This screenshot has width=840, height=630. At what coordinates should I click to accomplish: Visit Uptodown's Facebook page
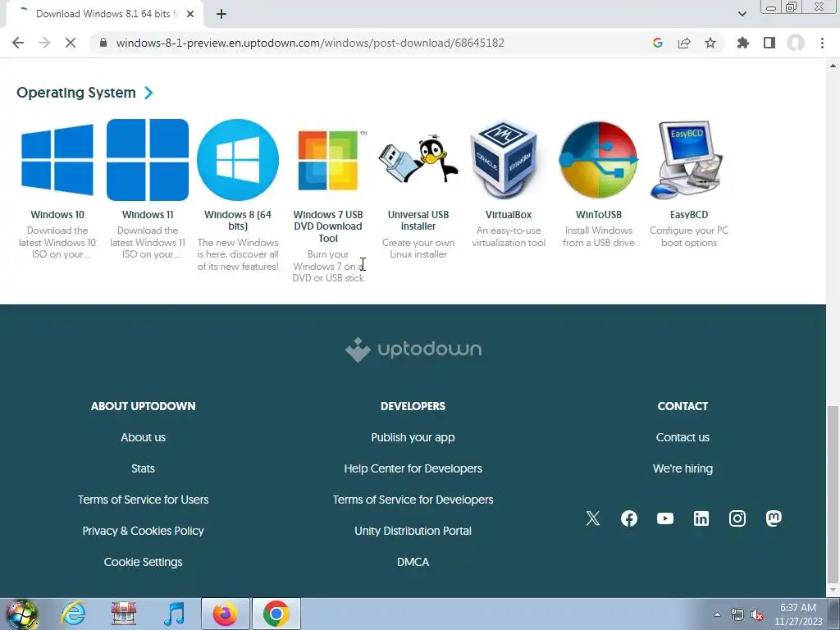pos(629,518)
